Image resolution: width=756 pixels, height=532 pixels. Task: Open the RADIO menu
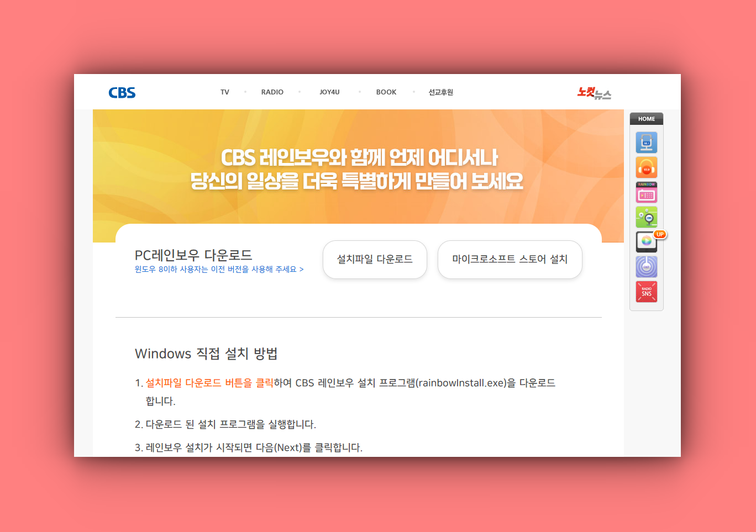[x=272, y=92]
